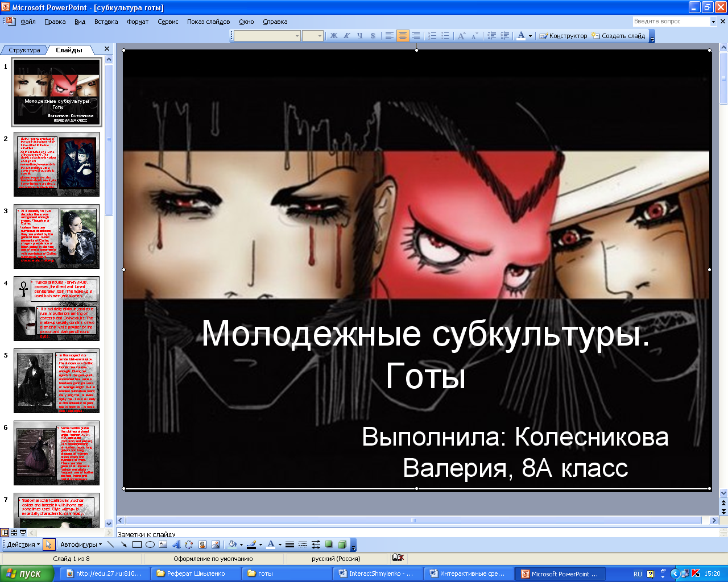Align text to the left
The height and width of the screenshot is (582, 728).
point(390,36)
